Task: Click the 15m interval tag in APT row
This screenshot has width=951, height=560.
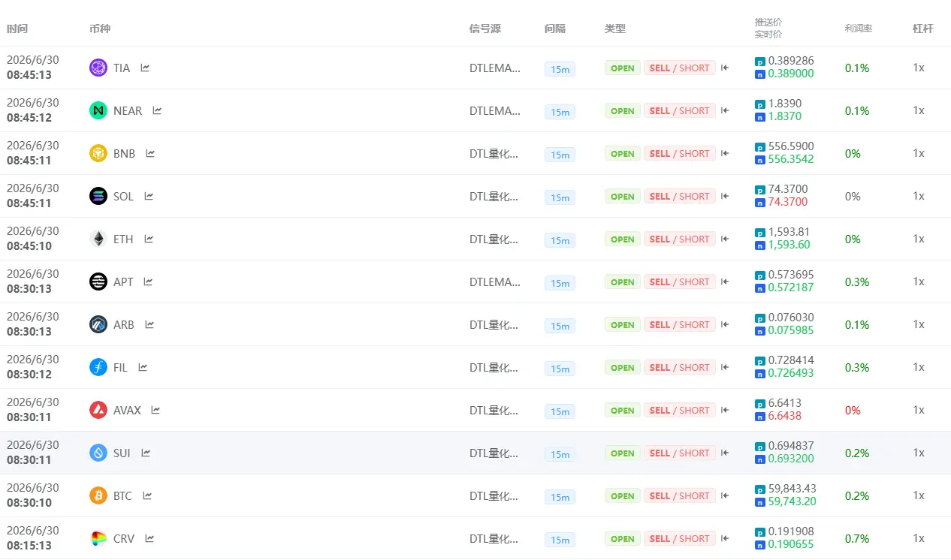Action: pyautogui.click(x=560, y=283)
